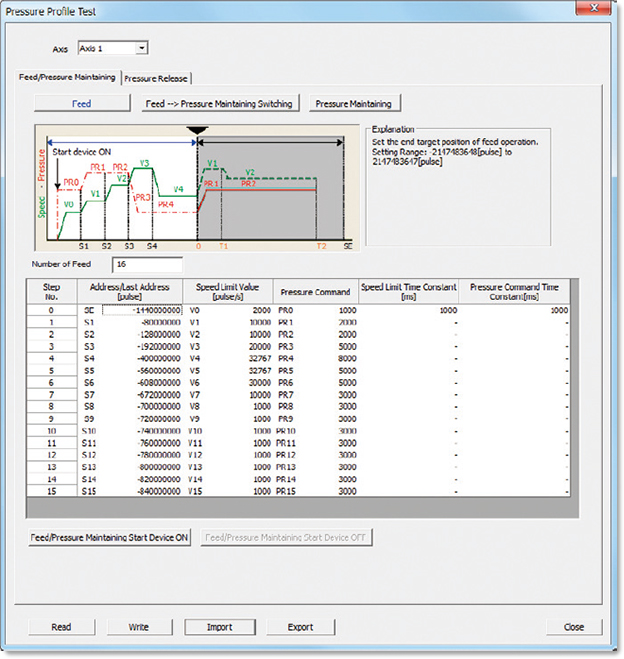This screenshot has height=659, width=624.
Task: Click Feed/Pressure Maintaining Start Device ON
Action: [x=110, y=537]
